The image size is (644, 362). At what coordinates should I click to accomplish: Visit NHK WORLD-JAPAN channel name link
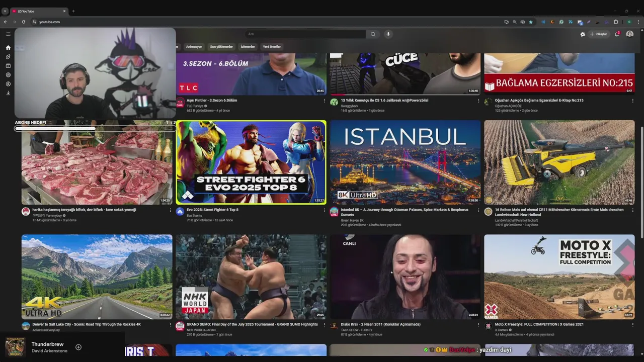[x=201, y=330]
